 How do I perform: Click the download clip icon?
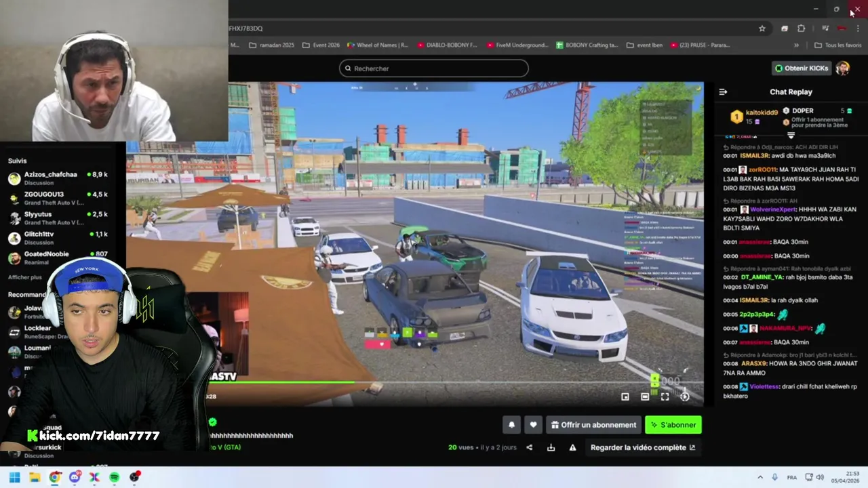click(x=551, y=447)
